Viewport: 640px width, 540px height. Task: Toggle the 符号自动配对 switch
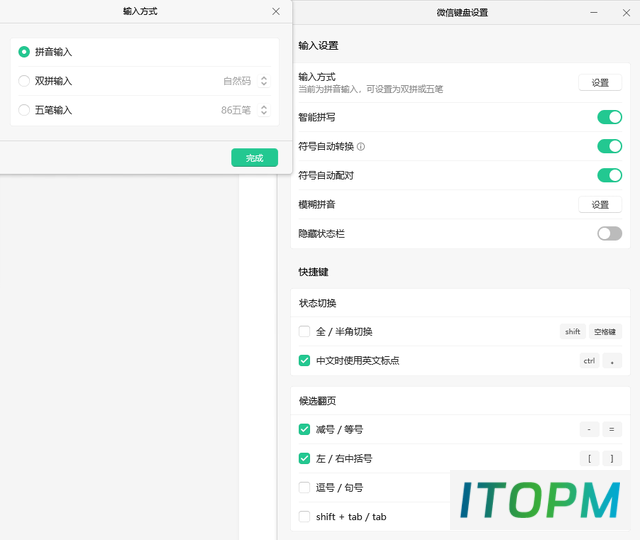coord(609,175)
